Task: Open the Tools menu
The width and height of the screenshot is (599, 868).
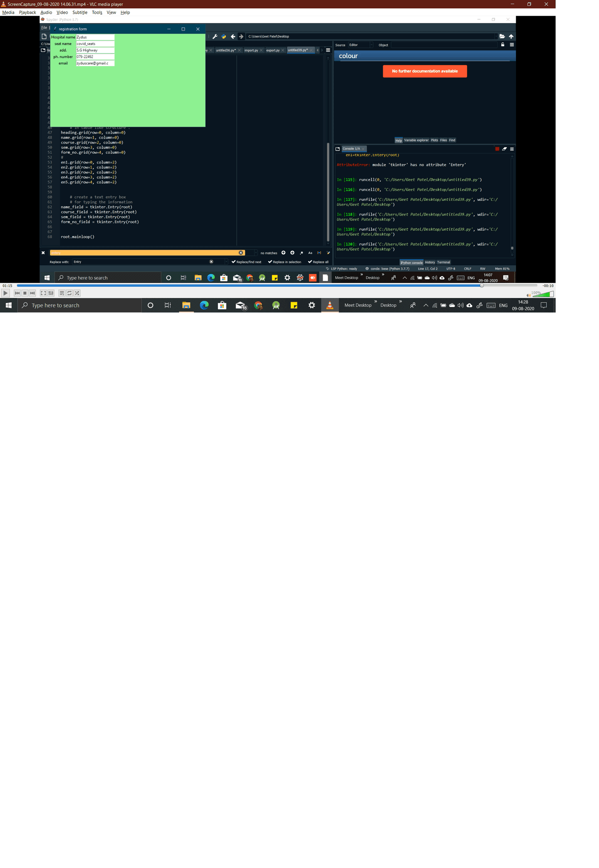Action: pos(97,12)
